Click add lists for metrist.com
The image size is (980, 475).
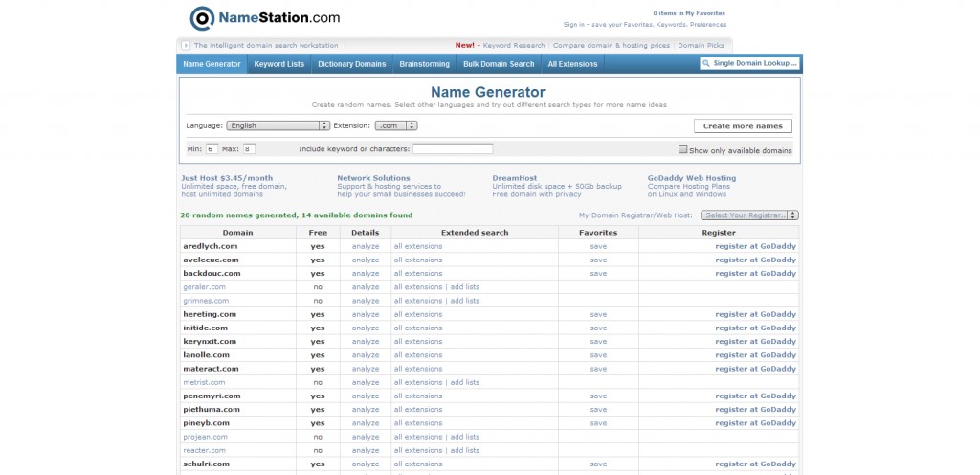click(465, 382)
